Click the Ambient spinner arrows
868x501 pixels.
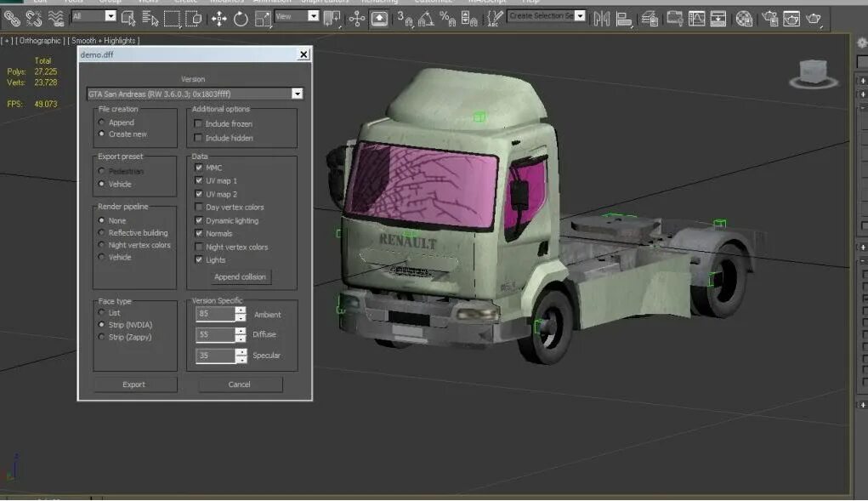coord(241,314)
